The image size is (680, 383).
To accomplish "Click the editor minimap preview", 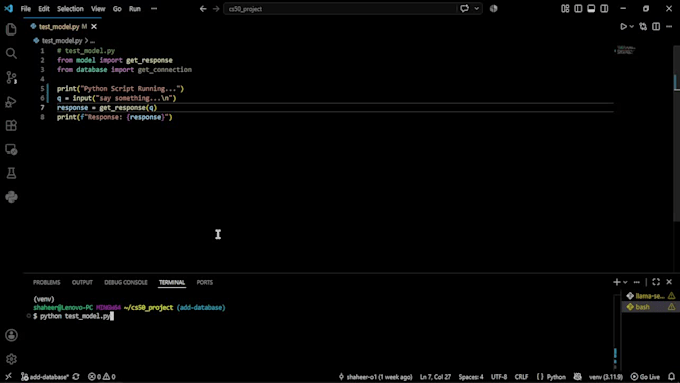I will pos(625,50).
